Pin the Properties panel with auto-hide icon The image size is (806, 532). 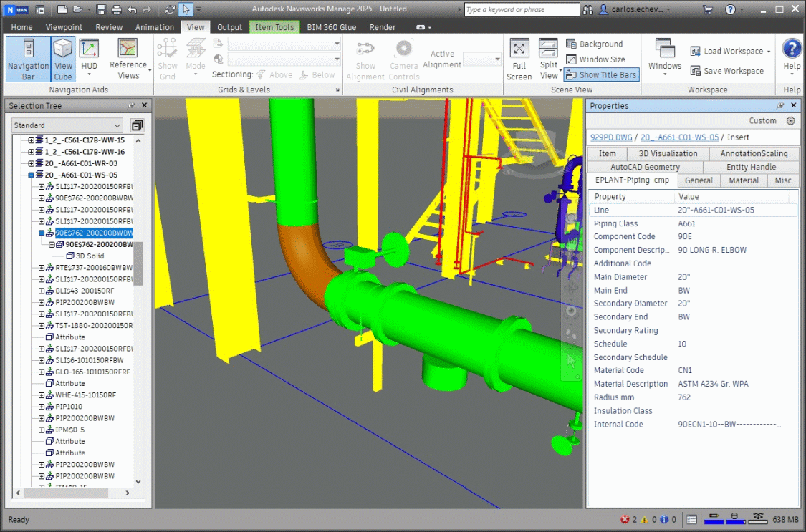coord(780,105)
